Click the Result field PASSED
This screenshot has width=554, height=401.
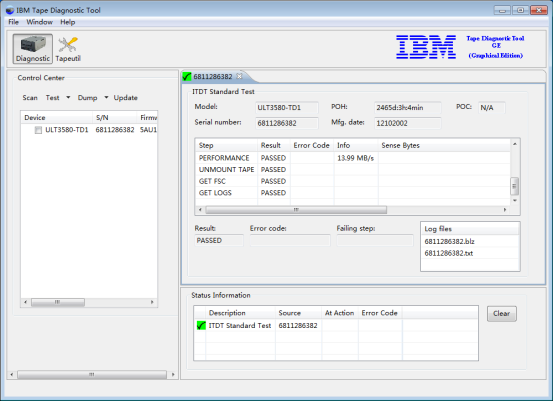[219, 241]
